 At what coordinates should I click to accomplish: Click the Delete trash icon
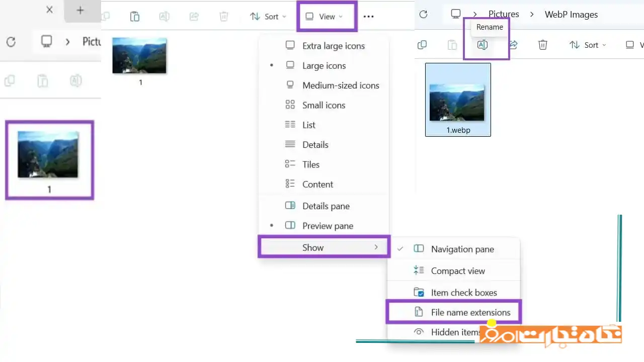(x=224, y=16)
